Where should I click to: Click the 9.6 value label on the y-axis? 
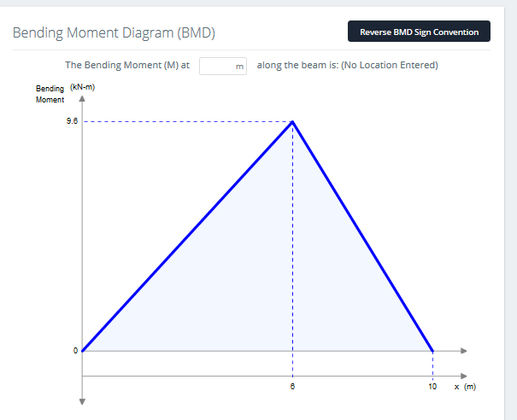pyautogui.click(x=70, y=121)
